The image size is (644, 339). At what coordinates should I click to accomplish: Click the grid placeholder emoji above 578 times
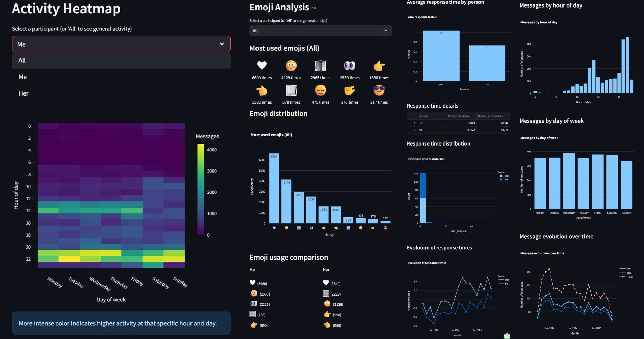point(291,90)
